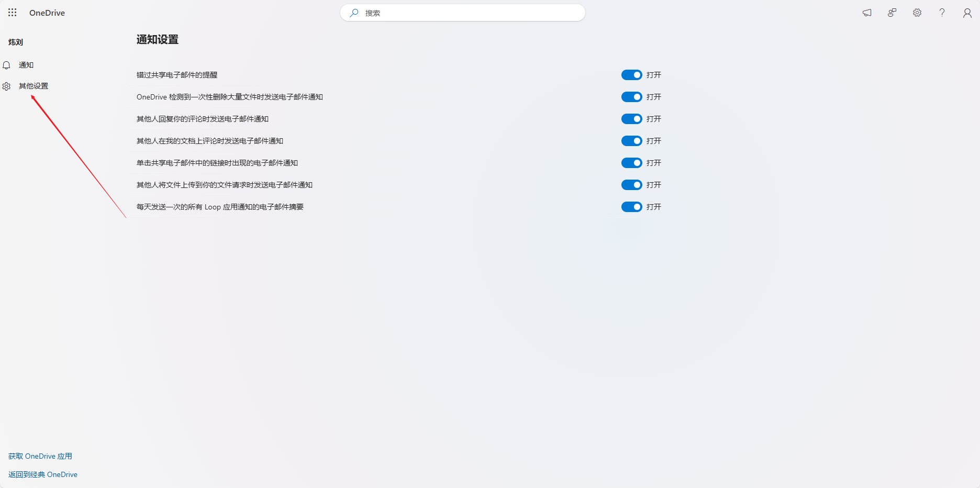This screenshot has height=488, width=980.
Task: Select 通知 in the left sidebar
Action: tap(26, 65)
